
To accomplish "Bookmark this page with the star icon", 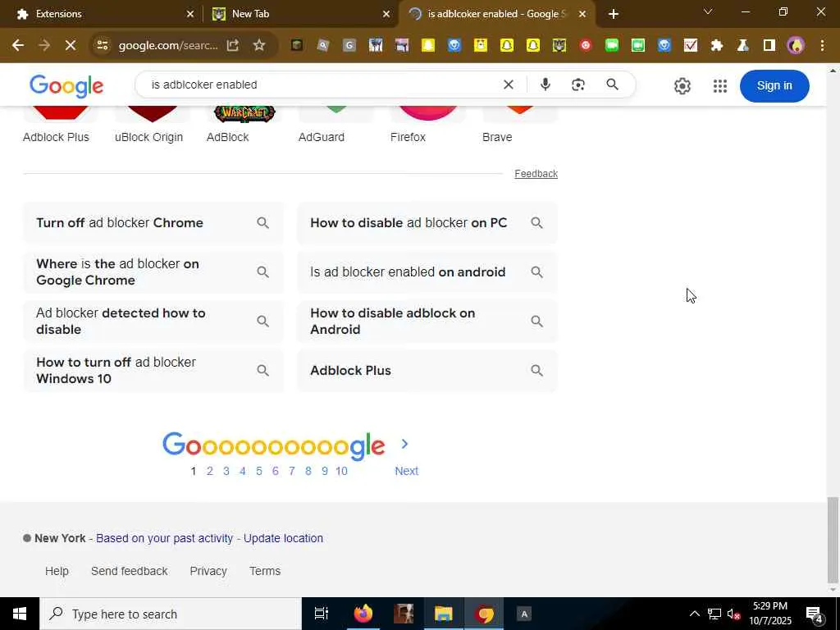I will 259,46.
